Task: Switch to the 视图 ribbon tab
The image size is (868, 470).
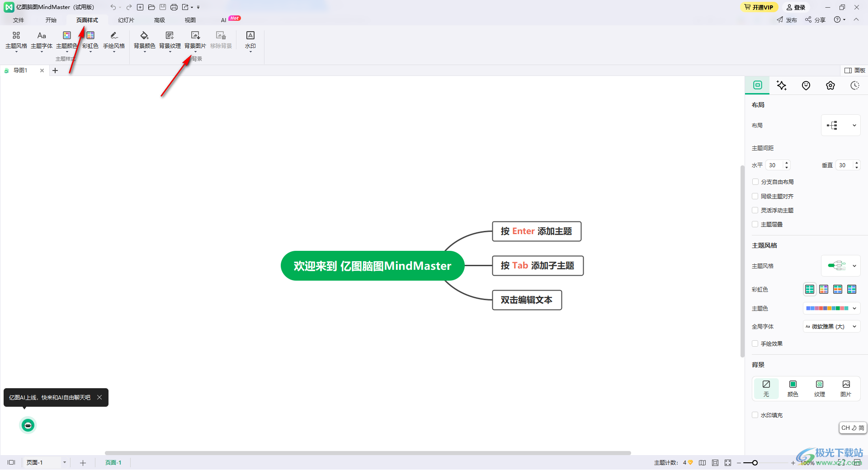Action: pos(190,20)
